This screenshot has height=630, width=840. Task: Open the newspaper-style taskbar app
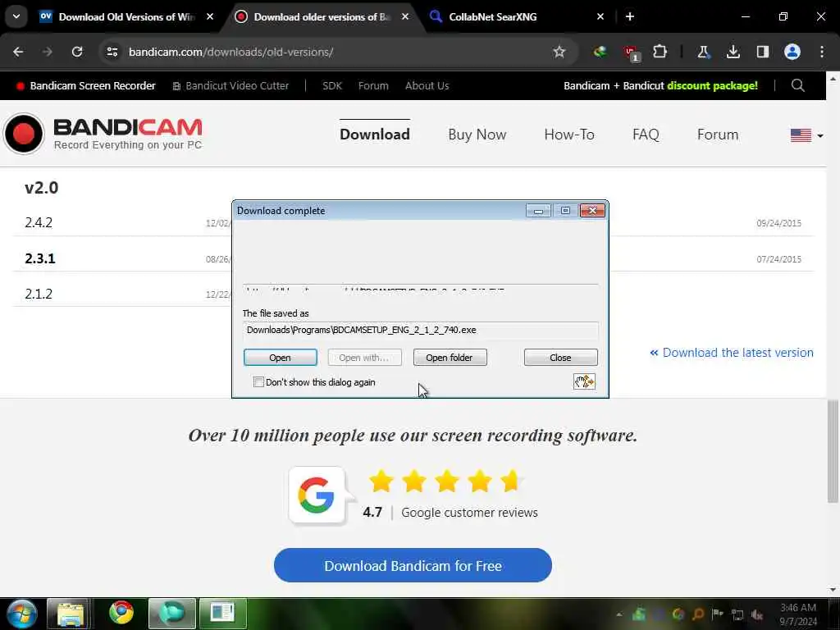[x=223, y=614]
